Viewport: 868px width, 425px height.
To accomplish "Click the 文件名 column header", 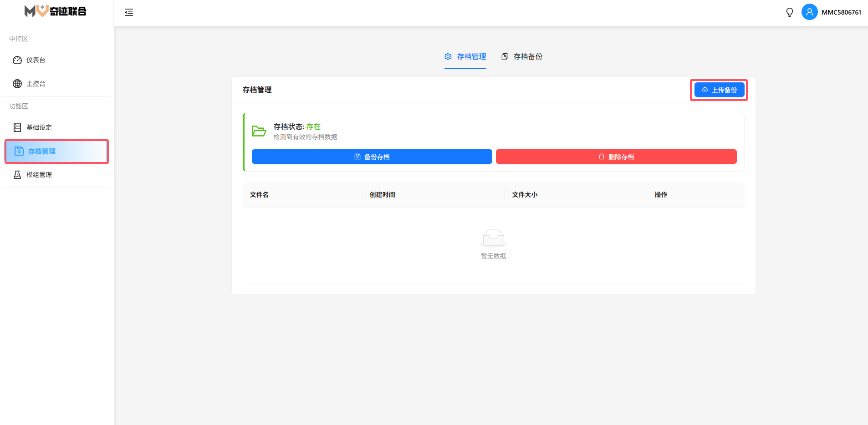I will (259, 195).
